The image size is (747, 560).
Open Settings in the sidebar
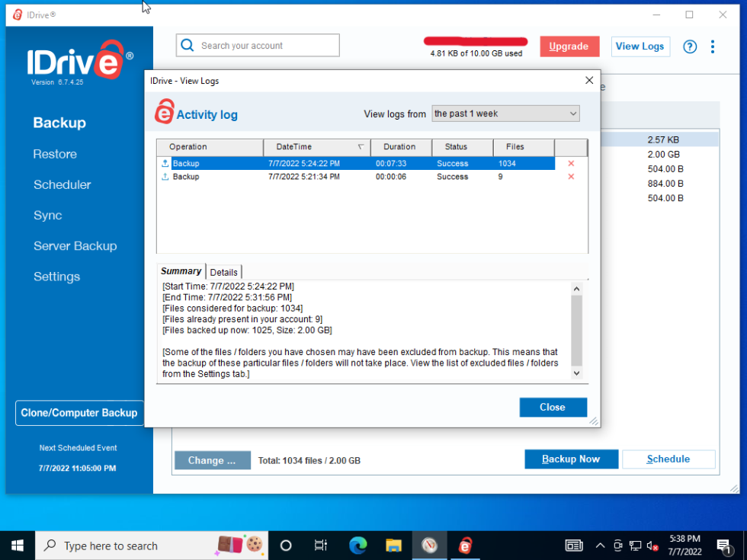click(x=56, y=277)
